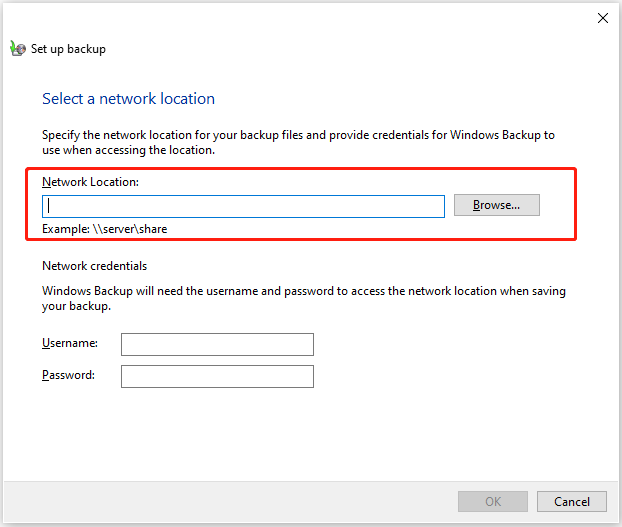Click the gray footer bar left of OK
This screenshot has width=622, height=527.
(x=220, y=501)
